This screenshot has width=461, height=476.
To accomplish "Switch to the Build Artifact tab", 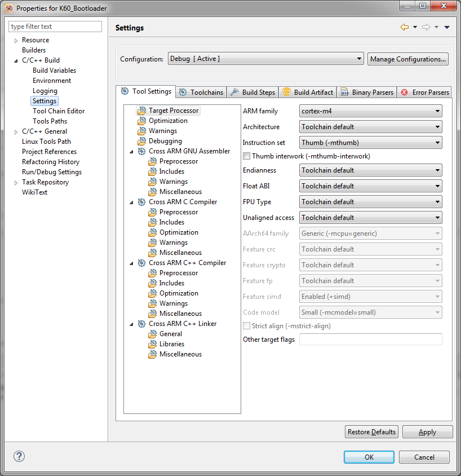I will coord(308,92).
